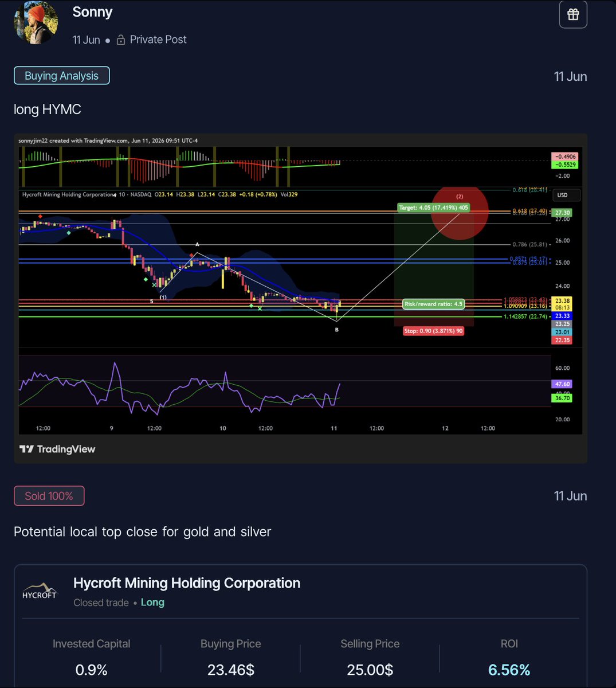This screenshot has width=616, height=688.
Task: Open the HYMC TradingView chart image
Action: 300,298
